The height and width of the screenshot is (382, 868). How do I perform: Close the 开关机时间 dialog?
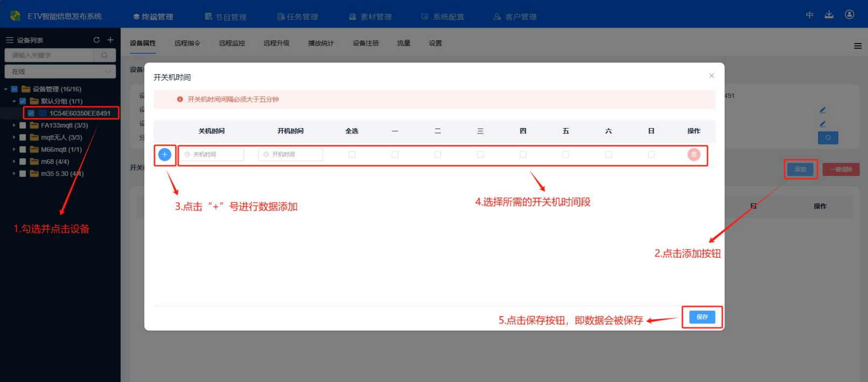tap(711, 76)
